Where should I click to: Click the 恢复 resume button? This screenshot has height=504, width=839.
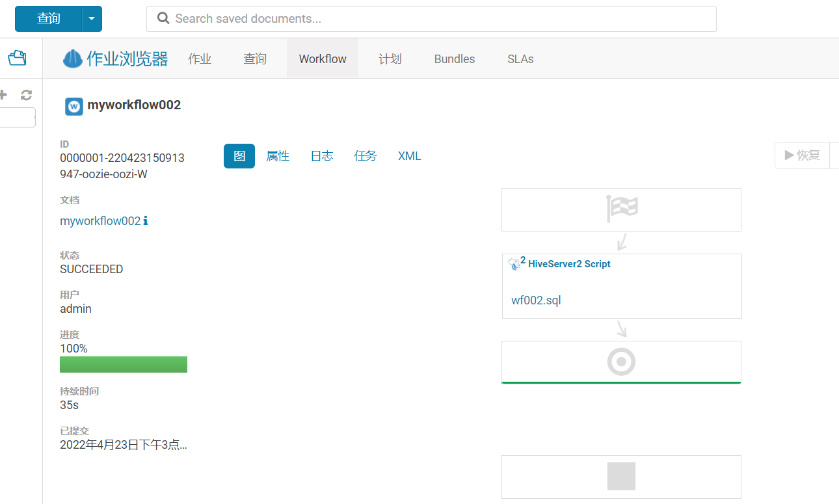pyautogui.click(x=803, y=155)
